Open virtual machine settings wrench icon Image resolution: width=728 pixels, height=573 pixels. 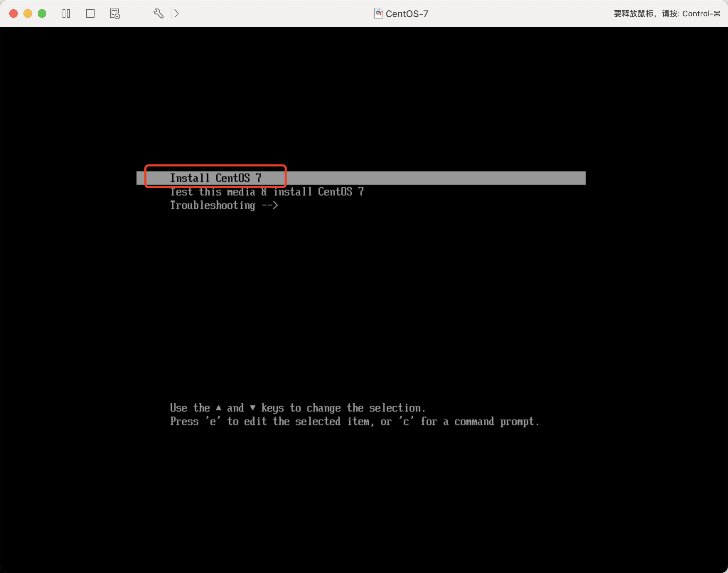pos(159,14)
